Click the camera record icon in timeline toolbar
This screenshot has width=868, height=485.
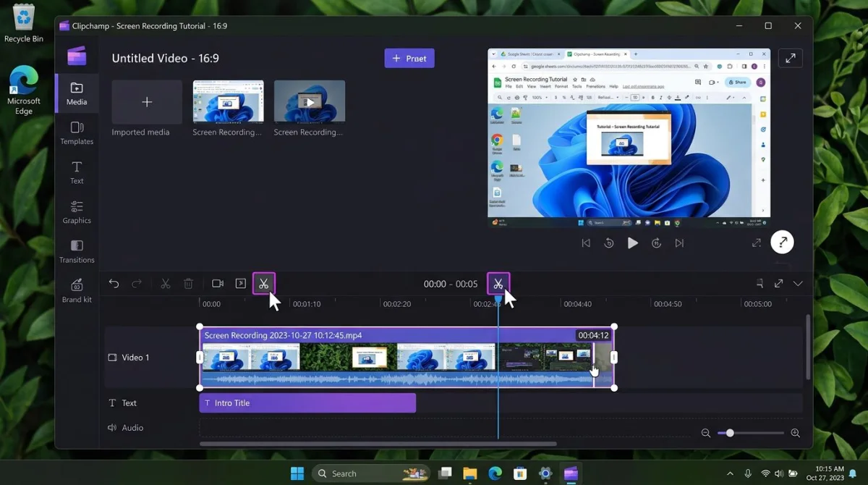(218, 284)
